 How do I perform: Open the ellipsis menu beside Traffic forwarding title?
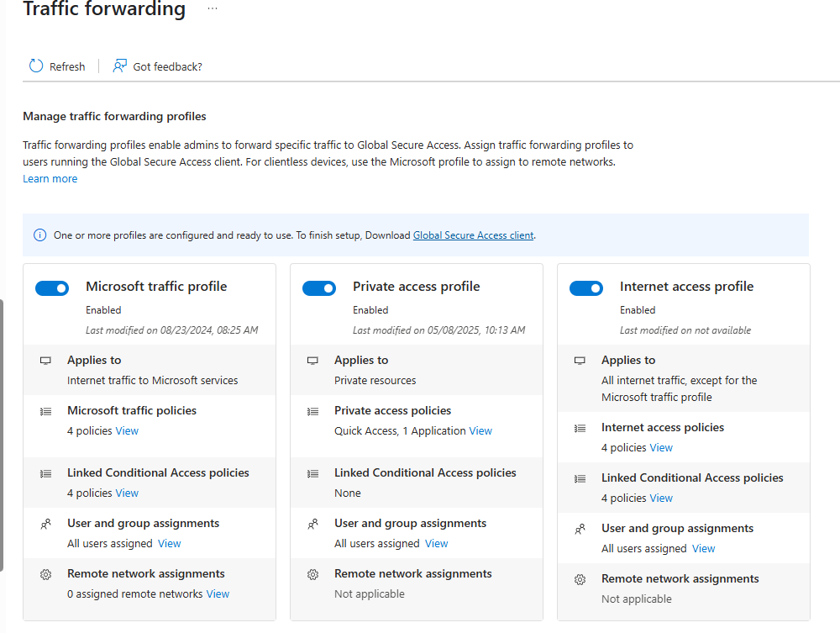tap(213, 8)
